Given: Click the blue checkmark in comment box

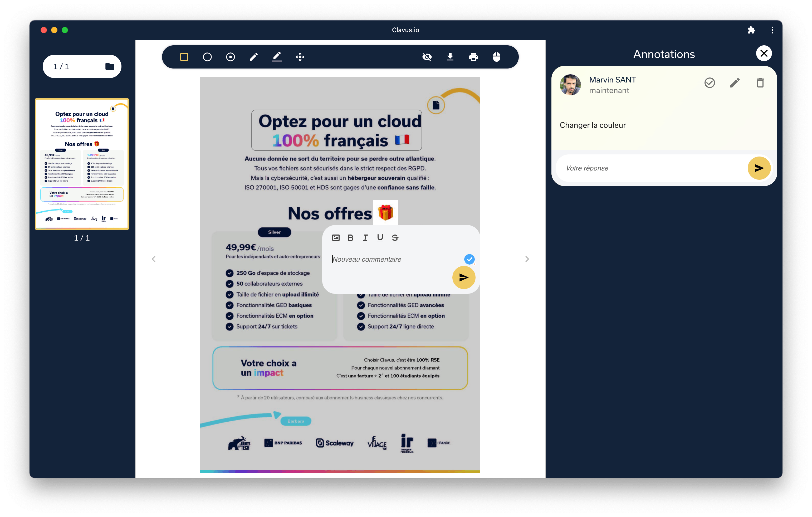Looking at the screenshot, I should click(469, 259).
